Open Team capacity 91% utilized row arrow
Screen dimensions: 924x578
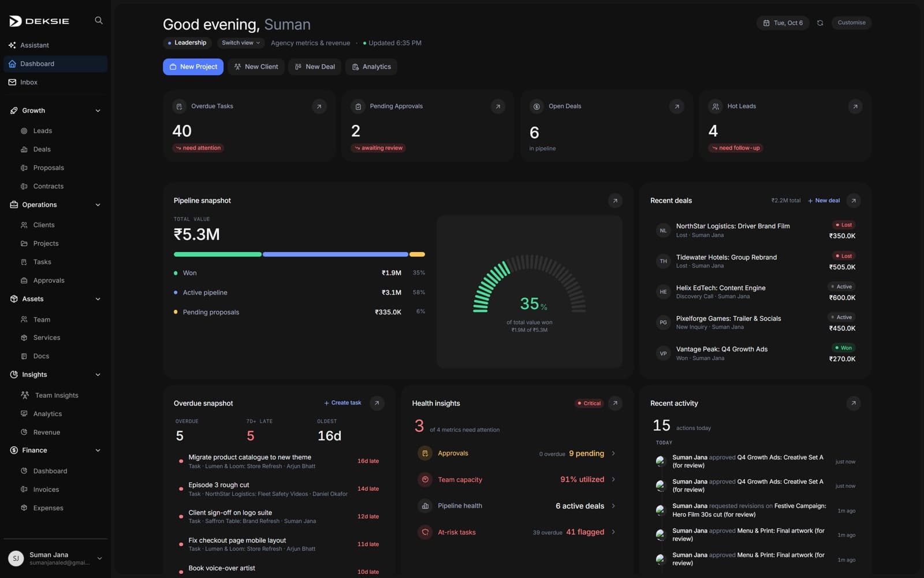point(613,479)
